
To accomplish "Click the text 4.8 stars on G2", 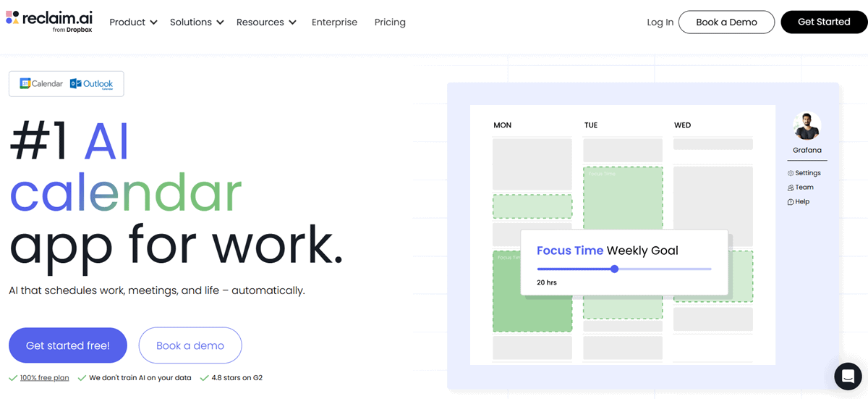I will tap(237, 378).
